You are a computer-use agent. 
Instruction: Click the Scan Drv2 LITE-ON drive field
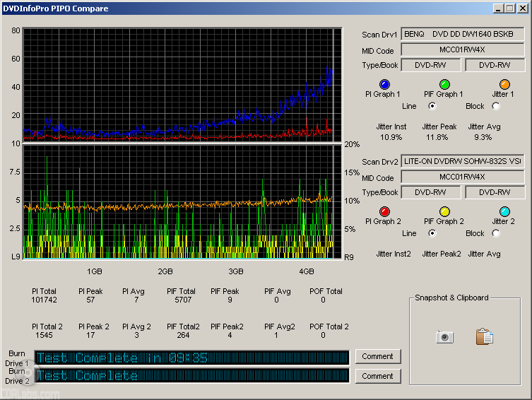tap(463, 161)
